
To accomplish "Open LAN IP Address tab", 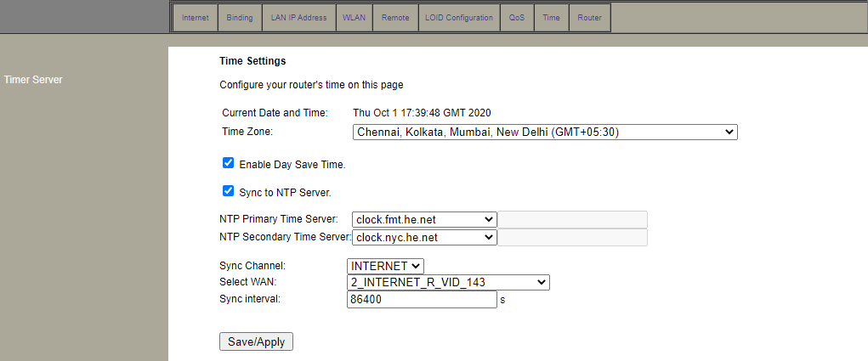I will point(298,18).
